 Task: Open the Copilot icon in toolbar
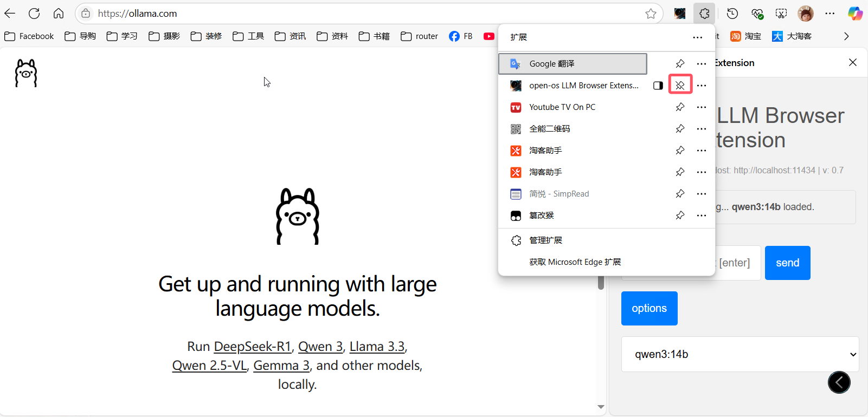855,14
